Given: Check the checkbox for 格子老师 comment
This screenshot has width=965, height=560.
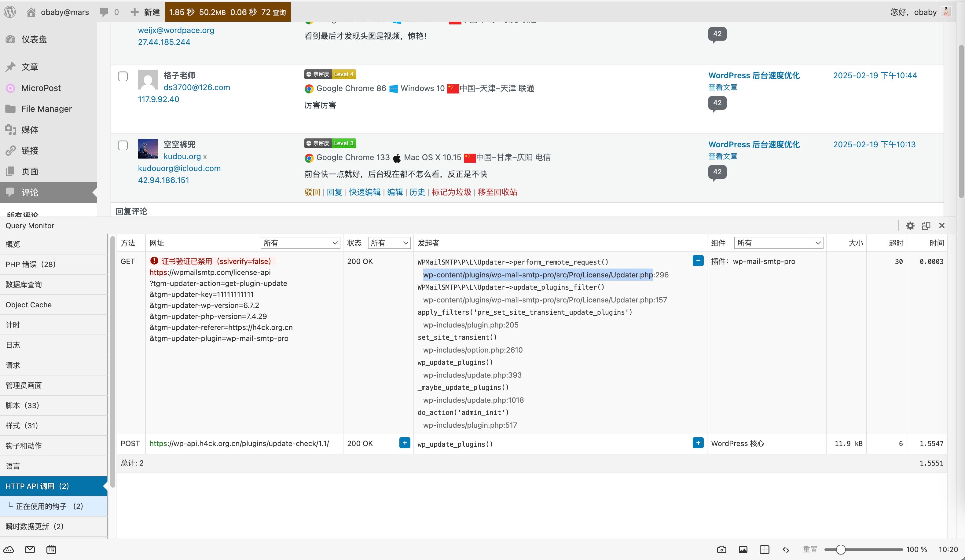Looking at the screenshot, I should 123,76.
